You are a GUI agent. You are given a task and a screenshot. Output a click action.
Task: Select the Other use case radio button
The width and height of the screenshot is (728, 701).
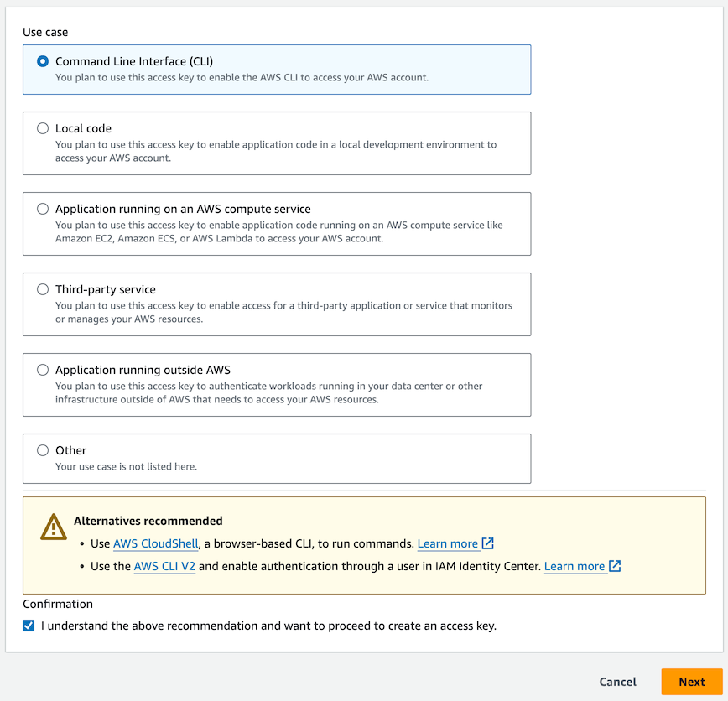pyautogui.click(x=43, y=450)
